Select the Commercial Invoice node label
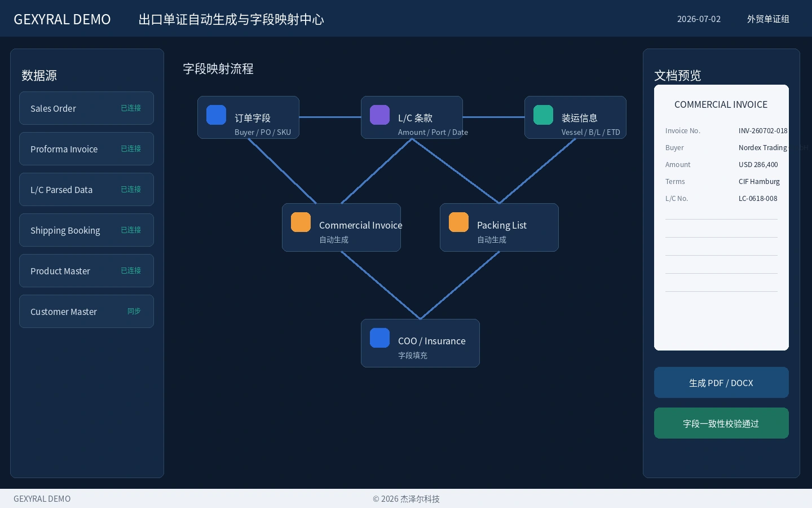Viewport: 812px width, 508px height. pyautogui.click(x=361, y=225)
